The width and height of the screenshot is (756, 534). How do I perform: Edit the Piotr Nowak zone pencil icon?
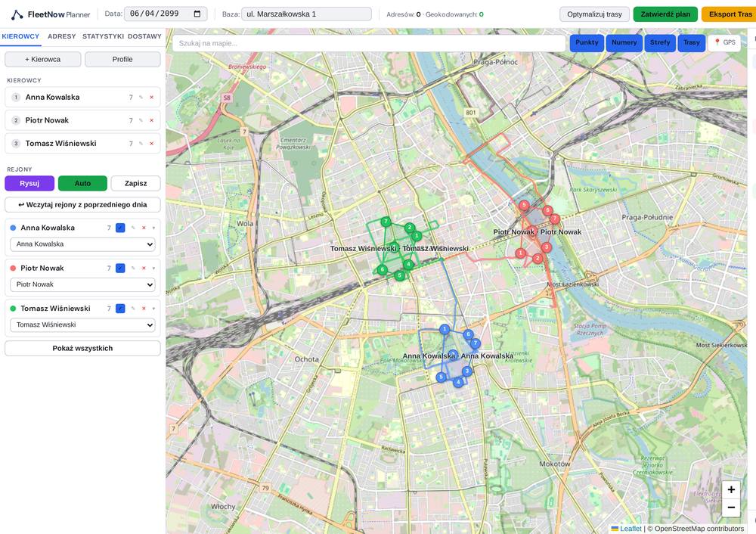[x=134, y=269]
